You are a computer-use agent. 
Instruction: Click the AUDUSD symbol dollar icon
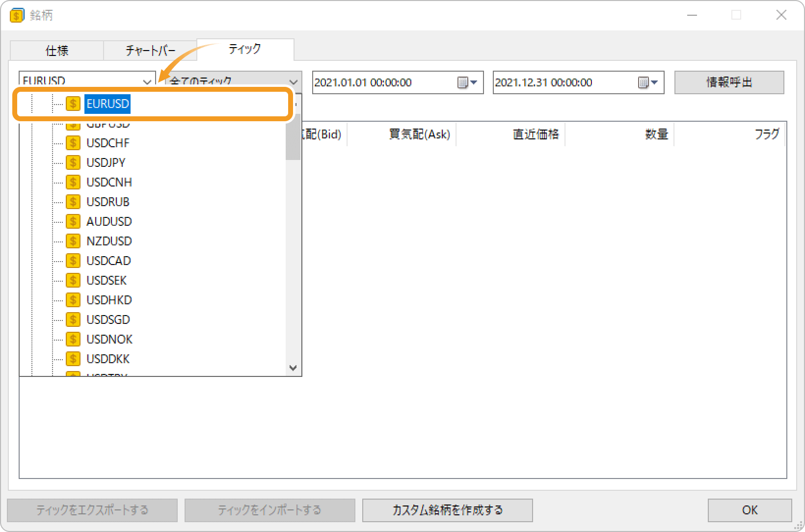[73, 221]
